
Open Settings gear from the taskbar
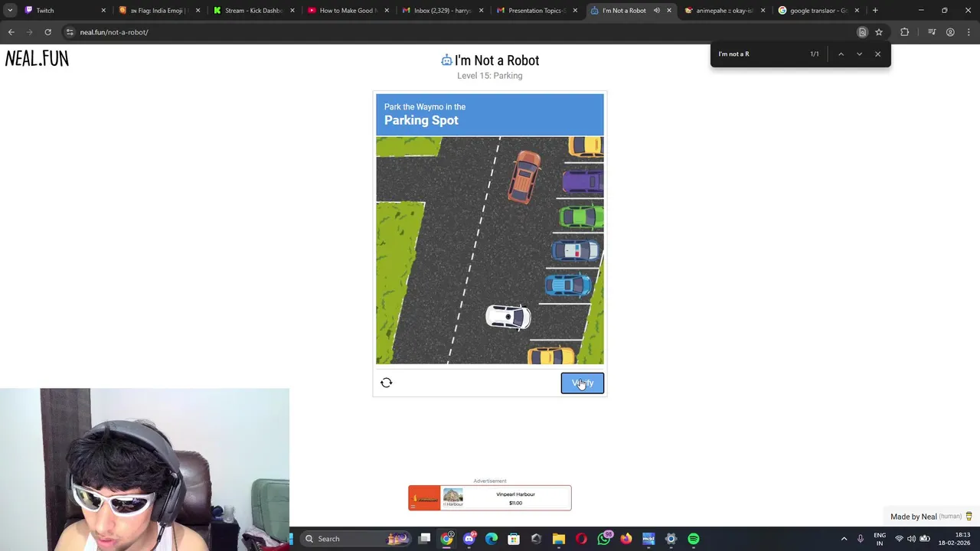tap(671, 539)
